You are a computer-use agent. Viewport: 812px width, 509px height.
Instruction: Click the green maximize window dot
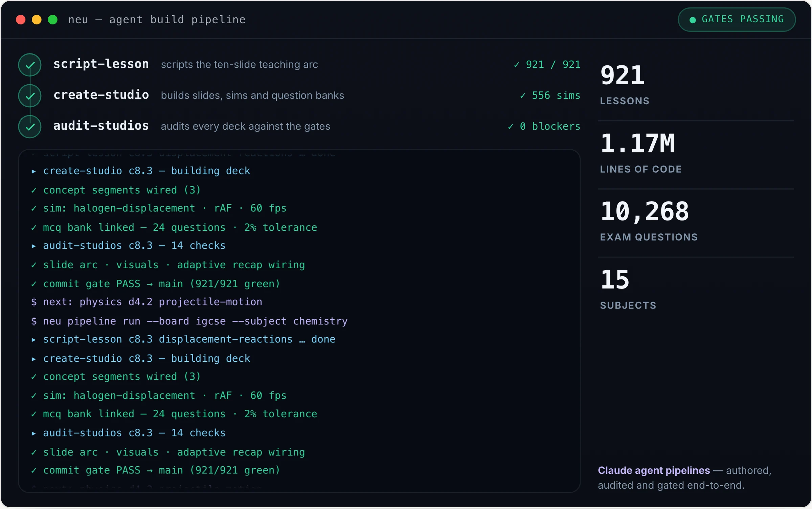pos(53,20)
